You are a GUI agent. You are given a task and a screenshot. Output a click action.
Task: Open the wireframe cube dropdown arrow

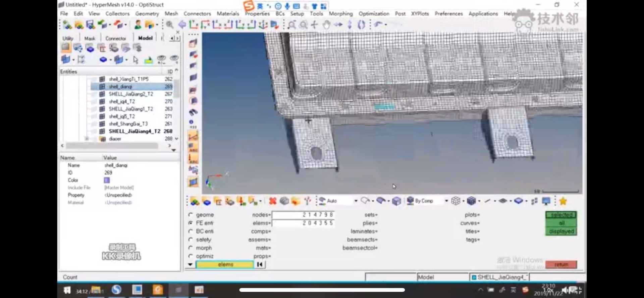(x=463, y=201)
